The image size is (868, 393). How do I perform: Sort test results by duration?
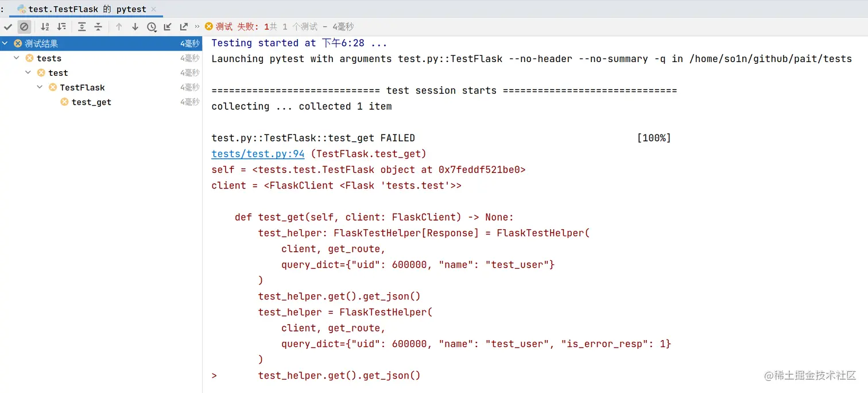click(61, 26)
